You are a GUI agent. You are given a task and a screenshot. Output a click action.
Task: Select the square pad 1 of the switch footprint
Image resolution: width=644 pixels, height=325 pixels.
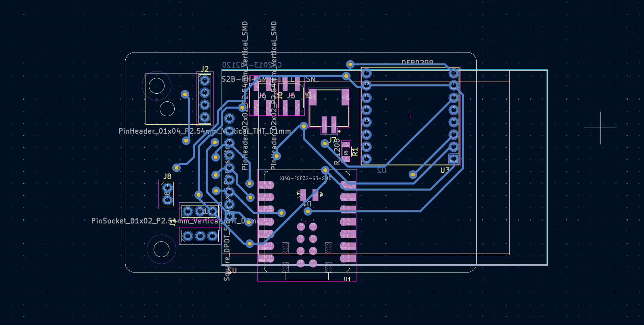229,217
